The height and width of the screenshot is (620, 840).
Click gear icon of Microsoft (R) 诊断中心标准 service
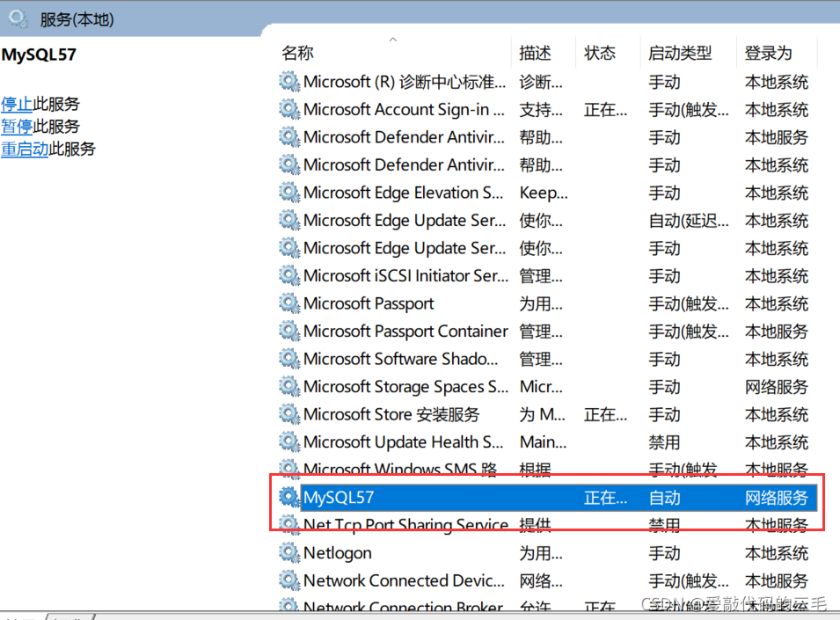pyautogui.click(x=289, y=82)
